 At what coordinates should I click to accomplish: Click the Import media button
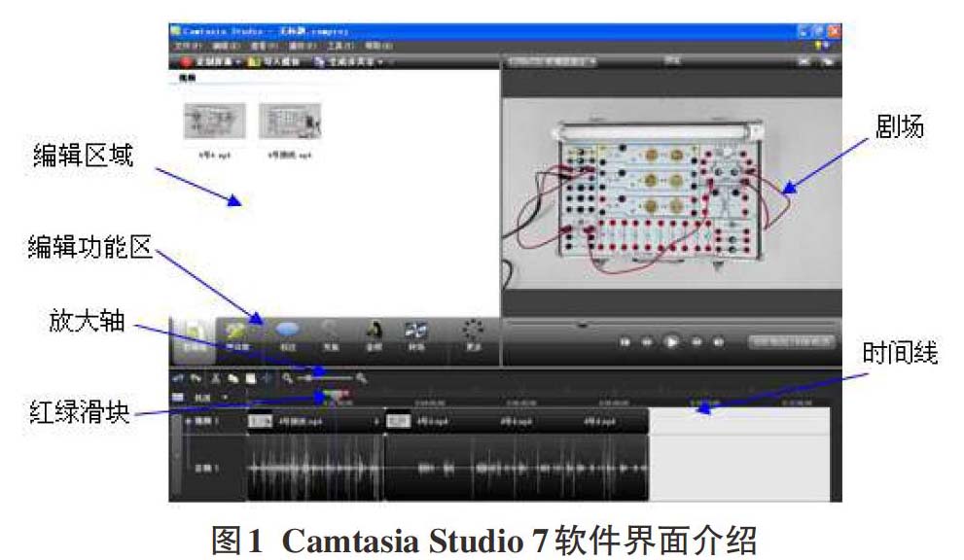point(274,61)
